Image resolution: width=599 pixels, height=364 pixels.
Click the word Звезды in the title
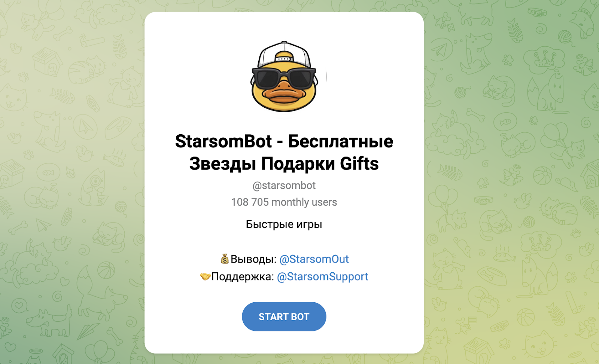[222, 164]
